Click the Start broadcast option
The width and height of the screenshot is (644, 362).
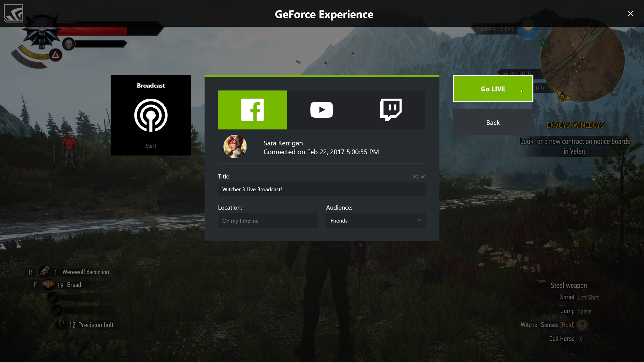click(x=151, y=146)
